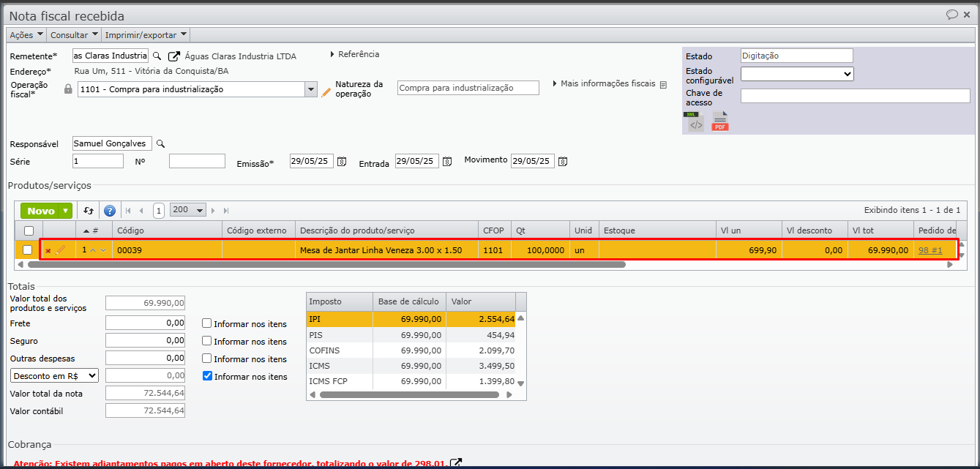The height and width of the screenshot is (469, 980).
Task: Open the advance payments external link icon
Action: pos(456,463)
